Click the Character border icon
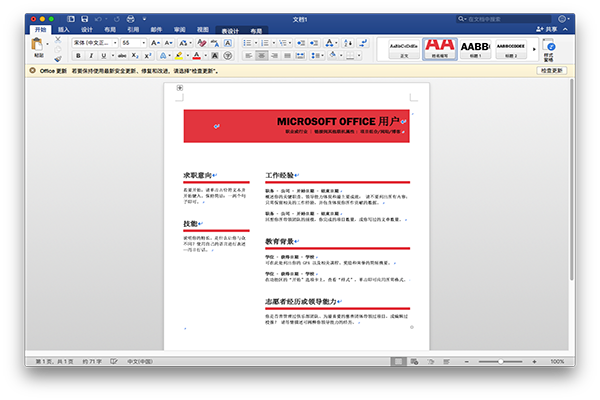 (228, 43)
